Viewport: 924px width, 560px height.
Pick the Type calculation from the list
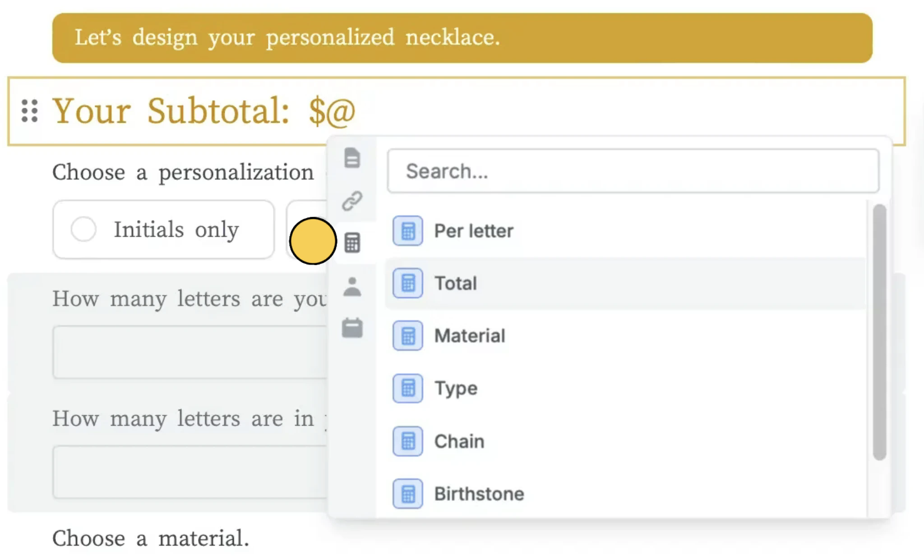click(456, 388)
